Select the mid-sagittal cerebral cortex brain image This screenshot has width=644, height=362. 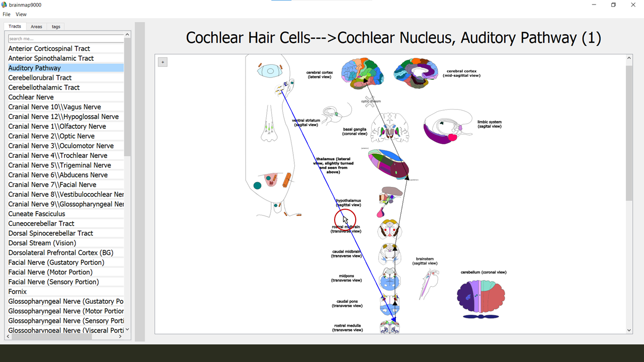(416, 73)
